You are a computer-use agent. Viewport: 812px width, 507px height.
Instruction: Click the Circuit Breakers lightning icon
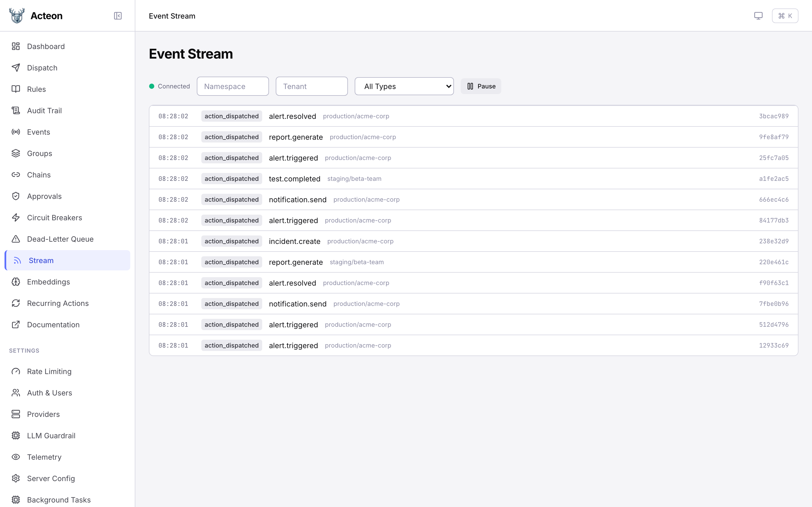16,218
